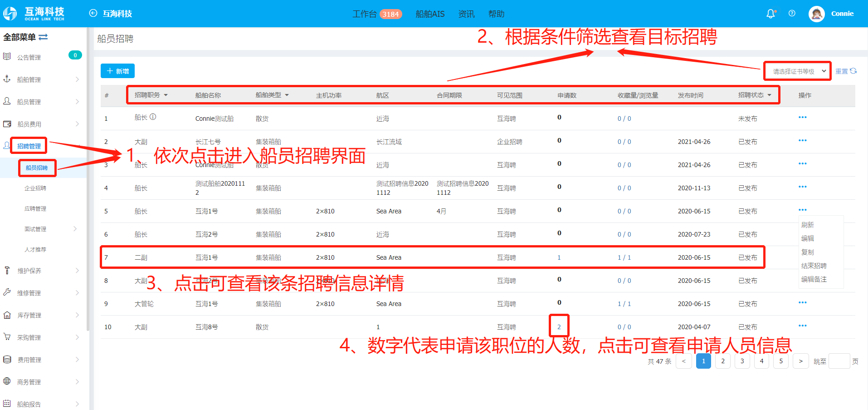Select 复制 from the actions popup

pos(807,252)
